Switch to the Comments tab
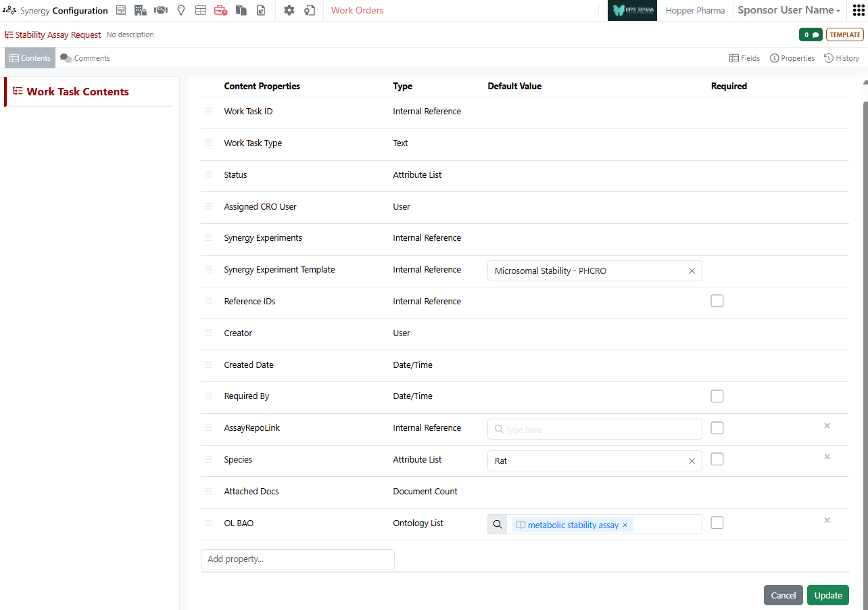 pos(85,58)
